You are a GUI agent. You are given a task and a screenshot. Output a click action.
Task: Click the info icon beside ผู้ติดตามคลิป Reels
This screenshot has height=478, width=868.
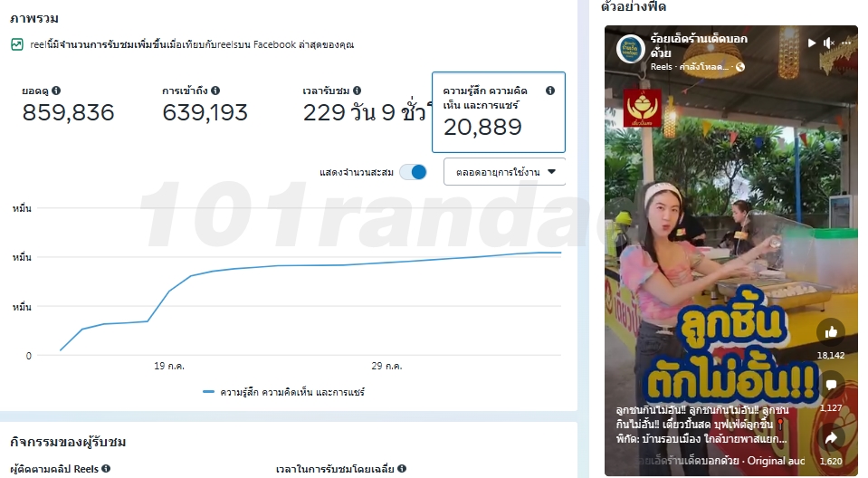106,469
